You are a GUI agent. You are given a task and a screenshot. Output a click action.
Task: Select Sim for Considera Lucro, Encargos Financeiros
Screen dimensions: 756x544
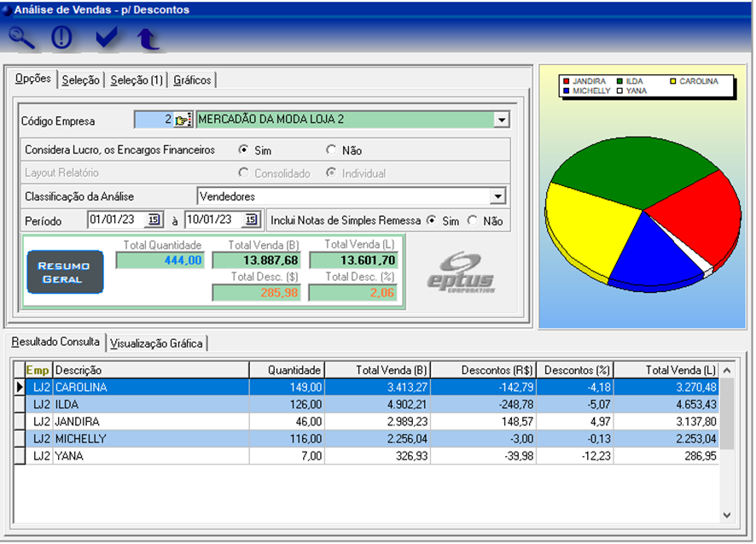pos(244,150)
